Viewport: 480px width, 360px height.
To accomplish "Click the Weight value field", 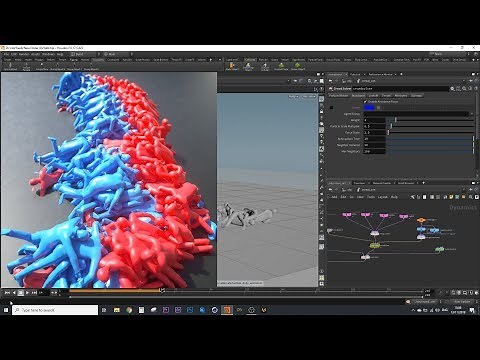I will [x=375, y=120].
